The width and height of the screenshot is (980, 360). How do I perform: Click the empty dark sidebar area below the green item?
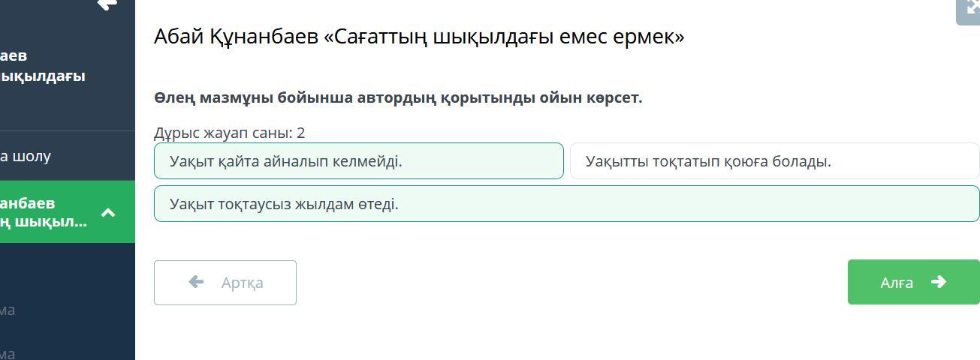pyautogui.click(x=68, y=270)
